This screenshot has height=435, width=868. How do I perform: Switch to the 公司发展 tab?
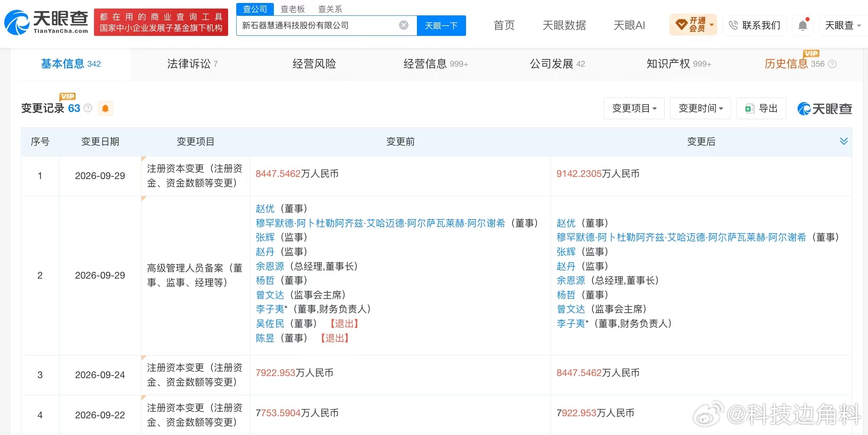tap(557, 64)
